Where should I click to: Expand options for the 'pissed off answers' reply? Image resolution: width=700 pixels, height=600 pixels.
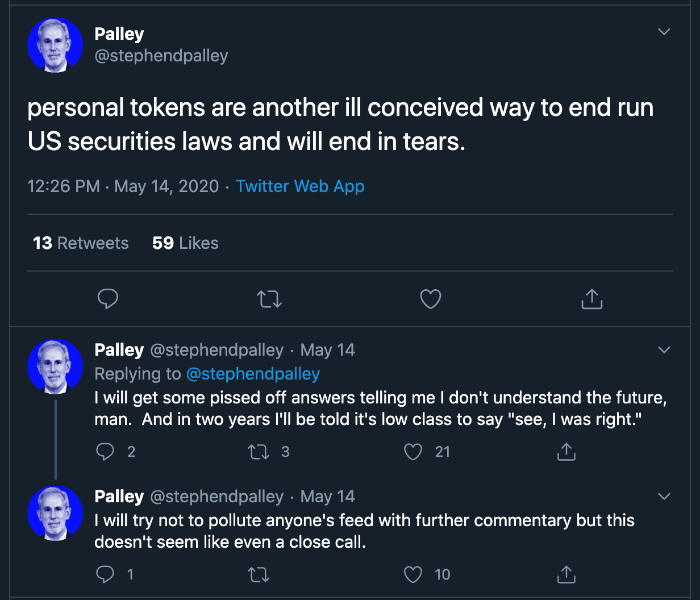pos(664,349)
